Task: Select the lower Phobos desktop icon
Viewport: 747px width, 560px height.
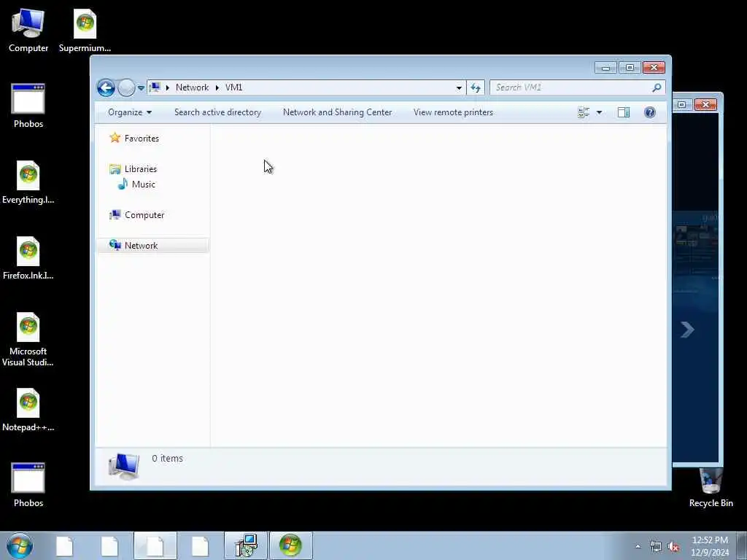Action: tap(28, 485)
